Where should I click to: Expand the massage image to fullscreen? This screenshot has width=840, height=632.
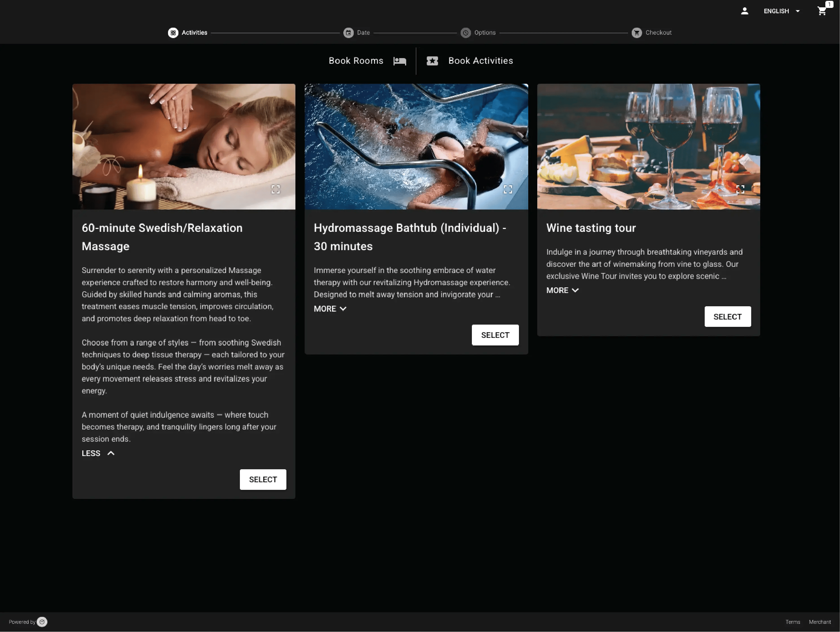click(x=276, y=189)
